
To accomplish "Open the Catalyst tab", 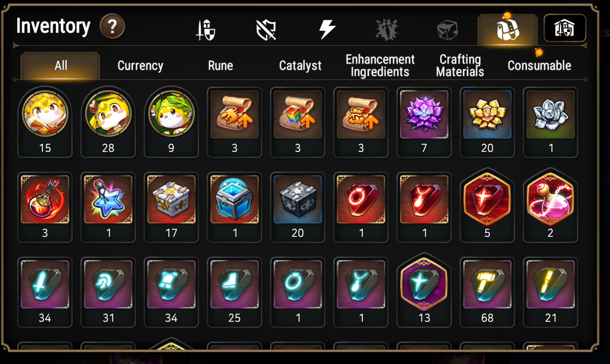I will point(300,65).
